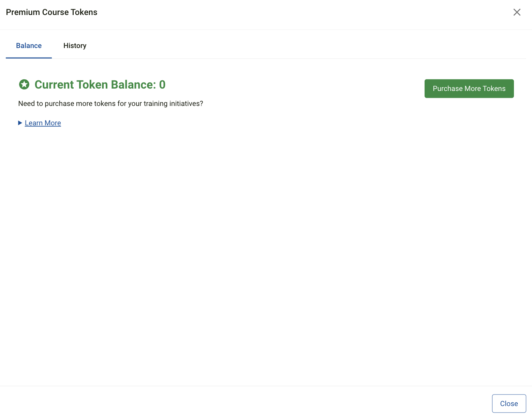Click the Current Token Balance: 0 heading
Image resolution: width=532 pixels, height=419 pixels.
(x=100, y=84)
